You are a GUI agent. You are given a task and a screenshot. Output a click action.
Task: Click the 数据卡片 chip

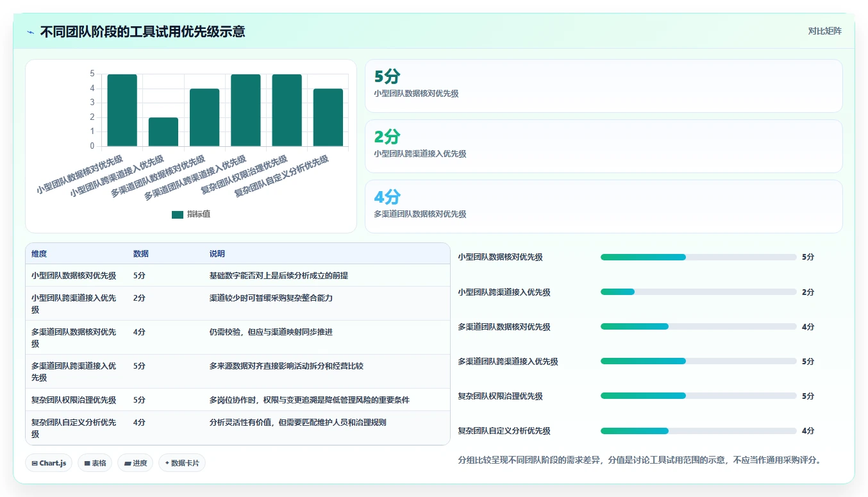click(x=182, y=463)
